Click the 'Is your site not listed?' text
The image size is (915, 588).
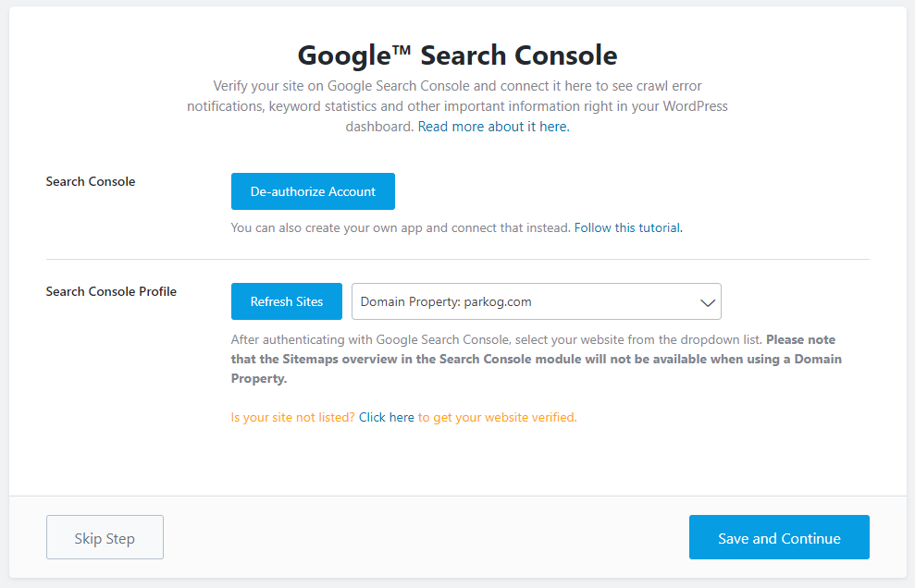click(x=292, y=417)
